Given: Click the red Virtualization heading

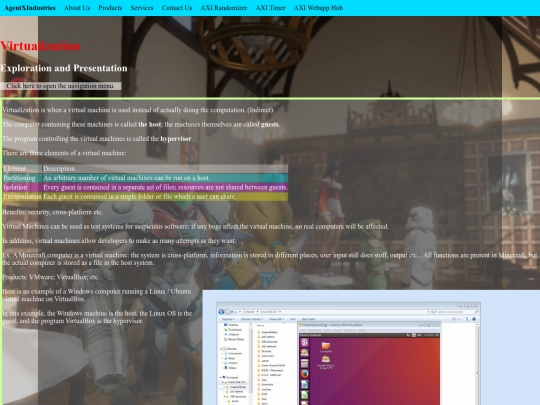Looking at the screenshot, I should [40, 46].
